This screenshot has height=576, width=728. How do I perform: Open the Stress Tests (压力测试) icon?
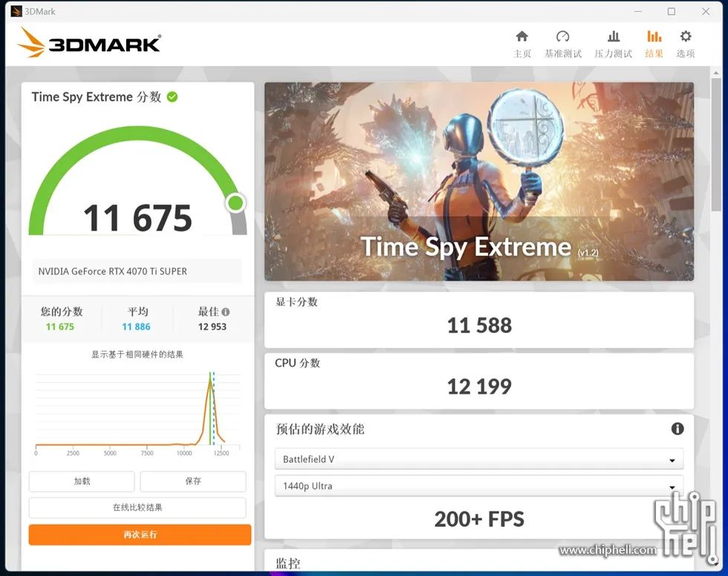(614, 36)
